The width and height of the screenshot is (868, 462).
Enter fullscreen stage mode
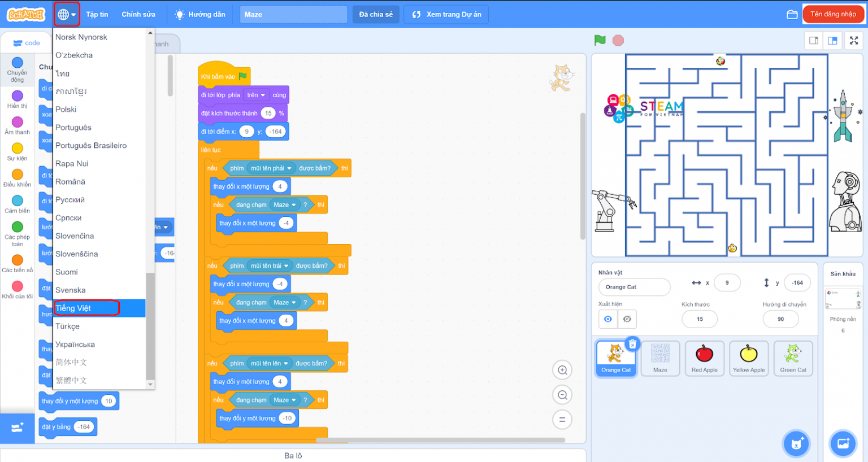(x=854, y=41)
